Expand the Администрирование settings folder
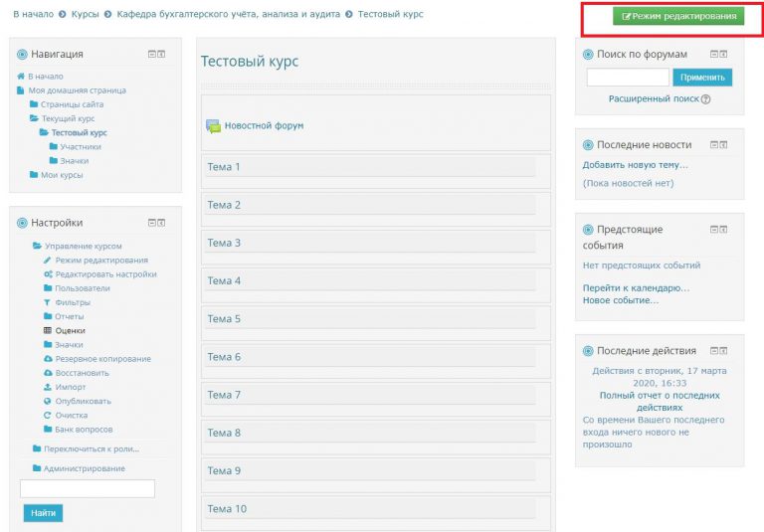 [37, 468]
